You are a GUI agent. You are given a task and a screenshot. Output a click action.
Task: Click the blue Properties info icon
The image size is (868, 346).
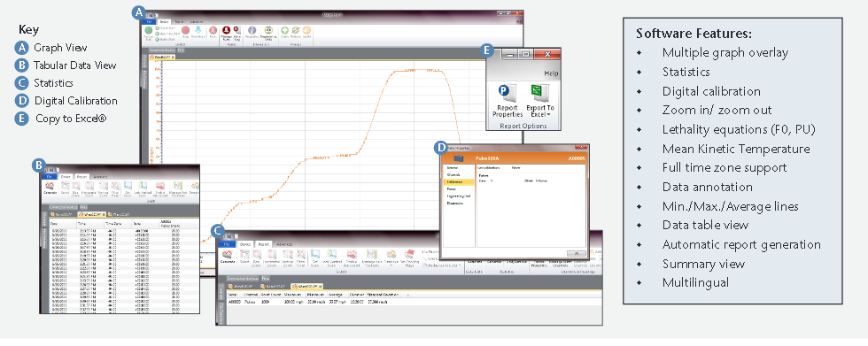coord(252,30)
